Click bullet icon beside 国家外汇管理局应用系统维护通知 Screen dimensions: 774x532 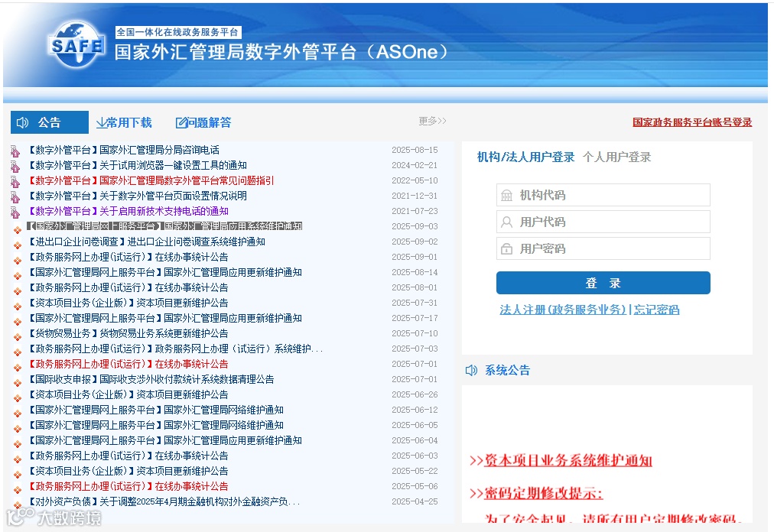[x=18, y=229]
